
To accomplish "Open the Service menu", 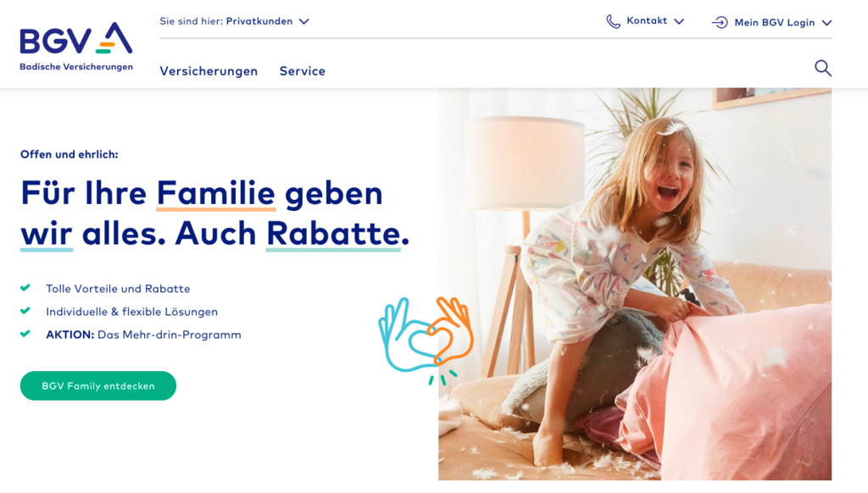I will pos(303,71).
